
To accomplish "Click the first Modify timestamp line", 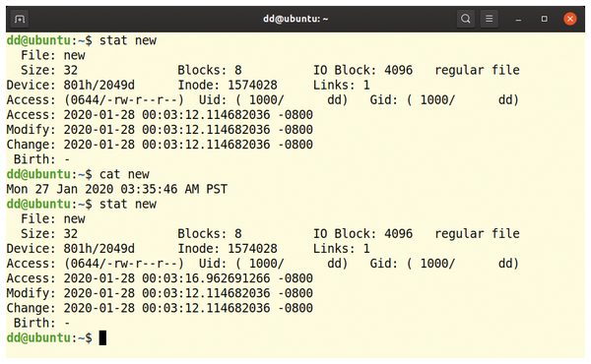I will tap(160, 130).
